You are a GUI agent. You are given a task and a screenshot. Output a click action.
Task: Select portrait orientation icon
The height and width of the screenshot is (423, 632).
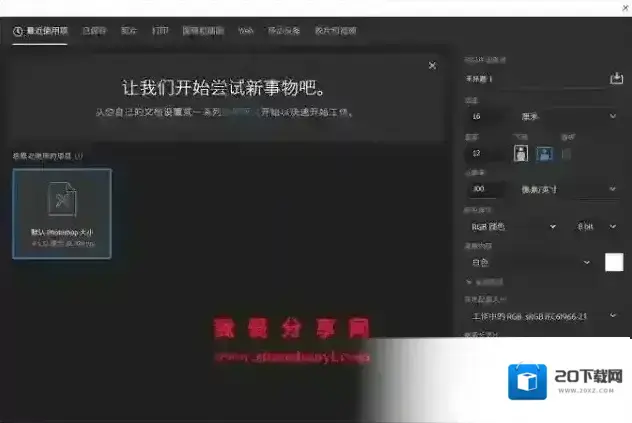520,153
